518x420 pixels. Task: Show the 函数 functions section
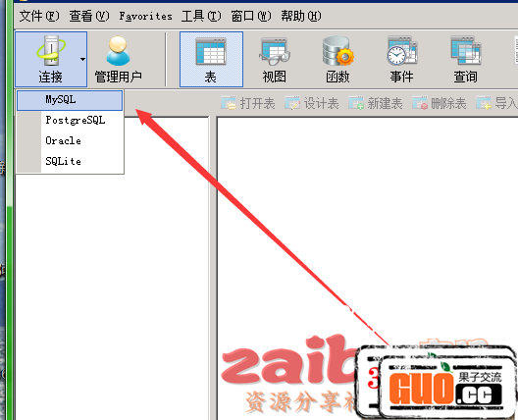click(337, 59)
